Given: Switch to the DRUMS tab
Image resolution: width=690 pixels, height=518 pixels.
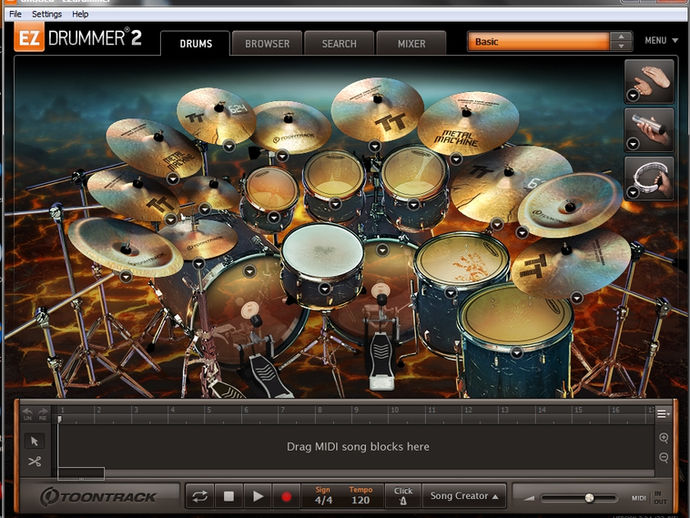Looking at the screenshot, I should (x=195, y=44).
